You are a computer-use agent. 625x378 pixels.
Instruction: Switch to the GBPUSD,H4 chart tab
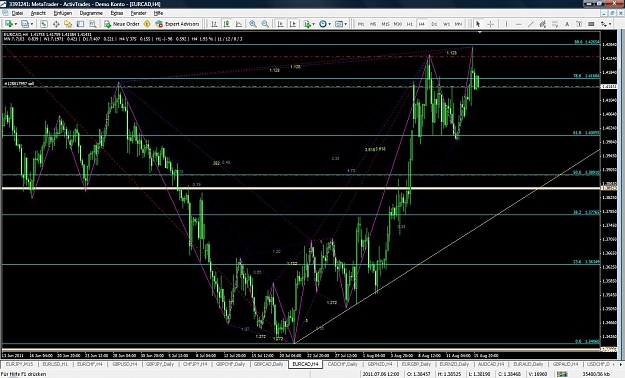[124, 364]
